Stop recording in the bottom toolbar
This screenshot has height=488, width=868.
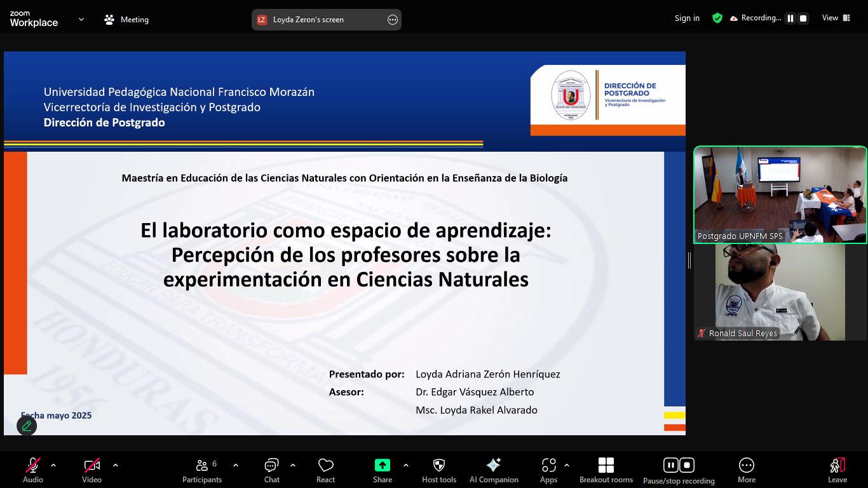(x=687, y=465)
